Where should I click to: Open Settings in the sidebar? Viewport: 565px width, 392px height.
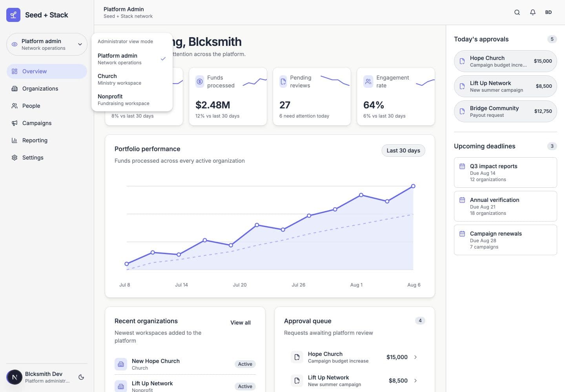coord(47,158)
